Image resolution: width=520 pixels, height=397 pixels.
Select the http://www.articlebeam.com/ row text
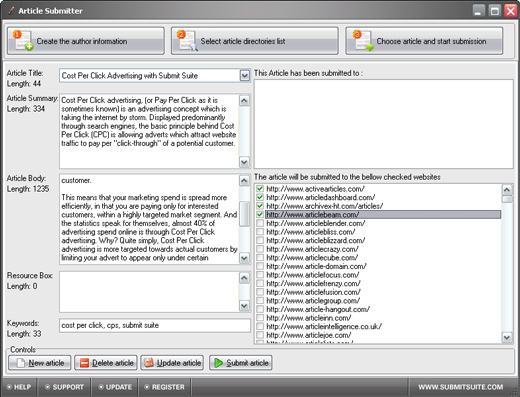click(x=313, y=215)
